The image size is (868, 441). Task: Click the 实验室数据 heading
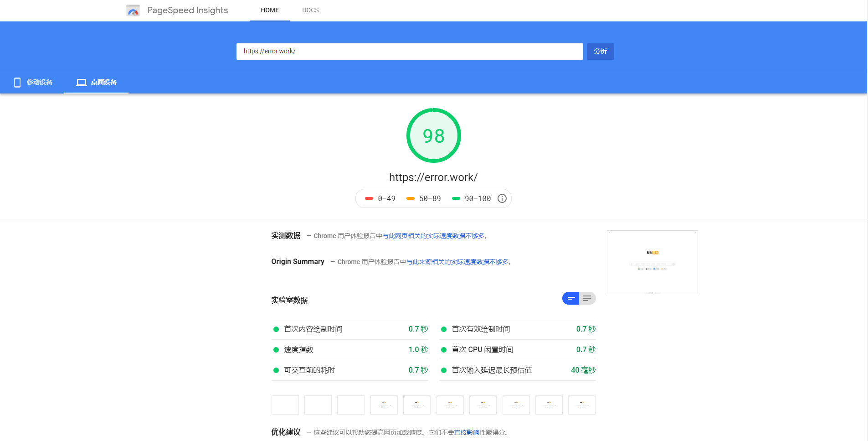point(289,300)
